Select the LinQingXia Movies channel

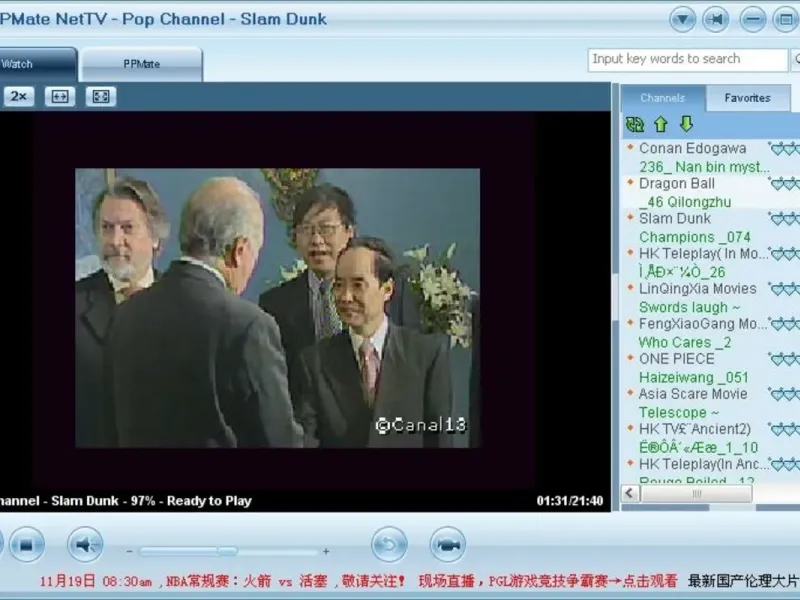click(x=697, y=289)
